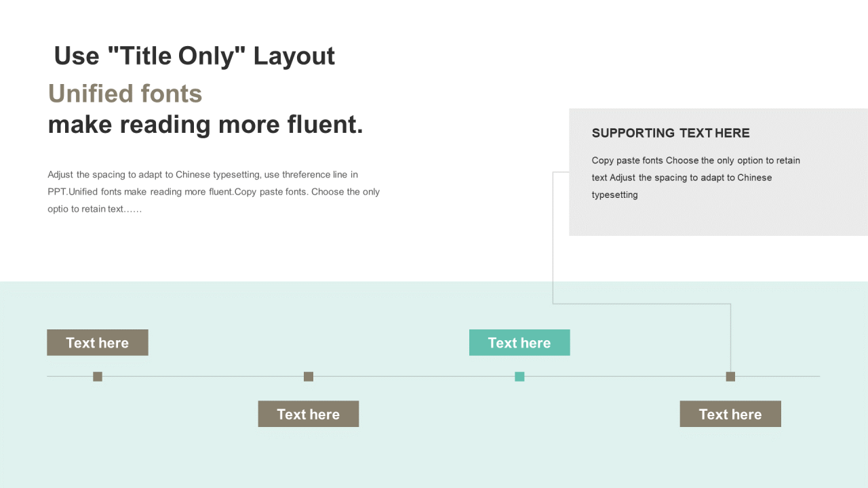Image resolution: width=868 pixels, height=488 pixels.
Task: Select the 'Use "Title Only" Layout' title
Action: 194,56
